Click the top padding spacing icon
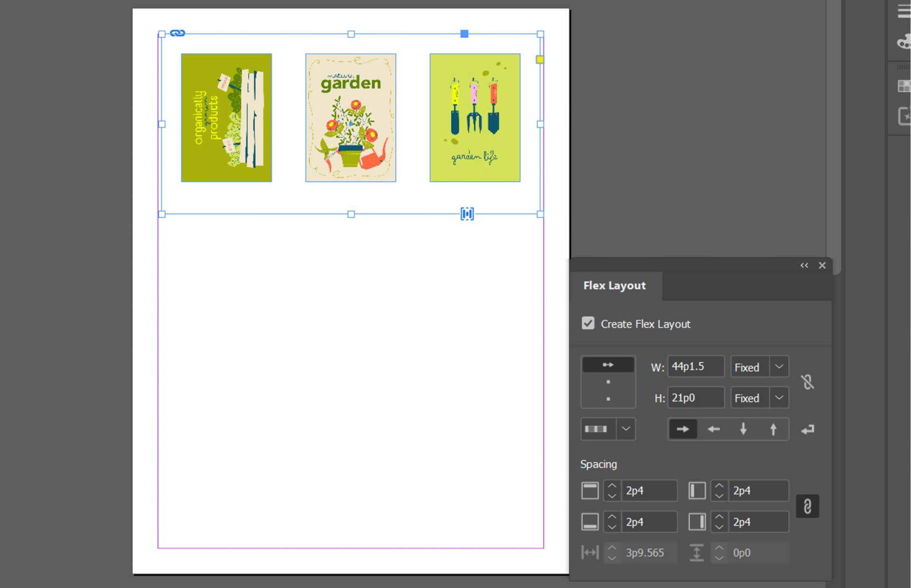 tap(590, 490)
